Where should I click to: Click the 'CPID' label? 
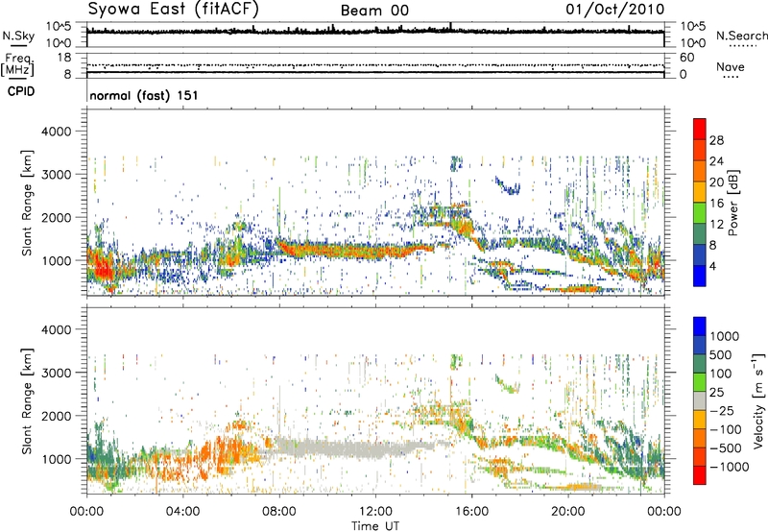pos(21,91)
